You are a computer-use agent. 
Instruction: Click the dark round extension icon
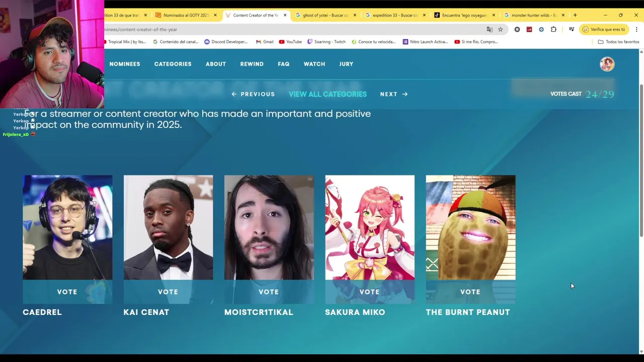[x=517, y=30]
